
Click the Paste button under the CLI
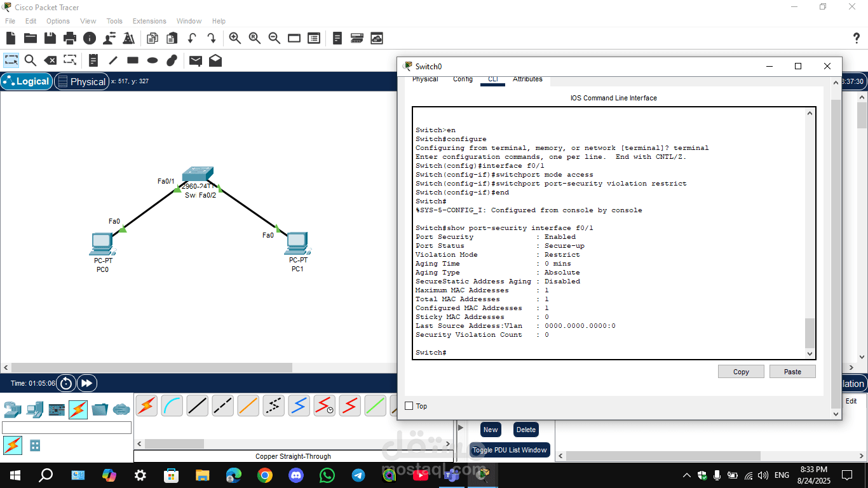pyautogui.click(x=792, y=372)
